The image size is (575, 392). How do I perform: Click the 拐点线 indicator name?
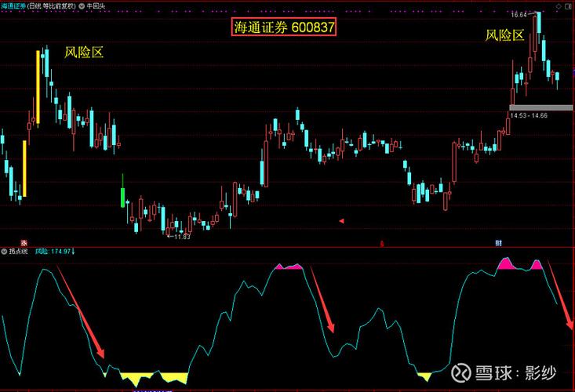click(x=18, y=252)
